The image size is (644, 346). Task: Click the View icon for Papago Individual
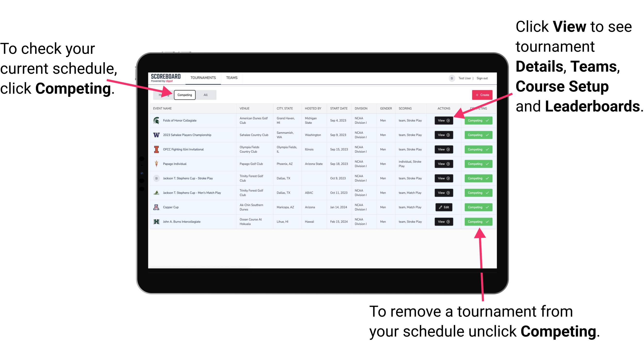[443, 164]
